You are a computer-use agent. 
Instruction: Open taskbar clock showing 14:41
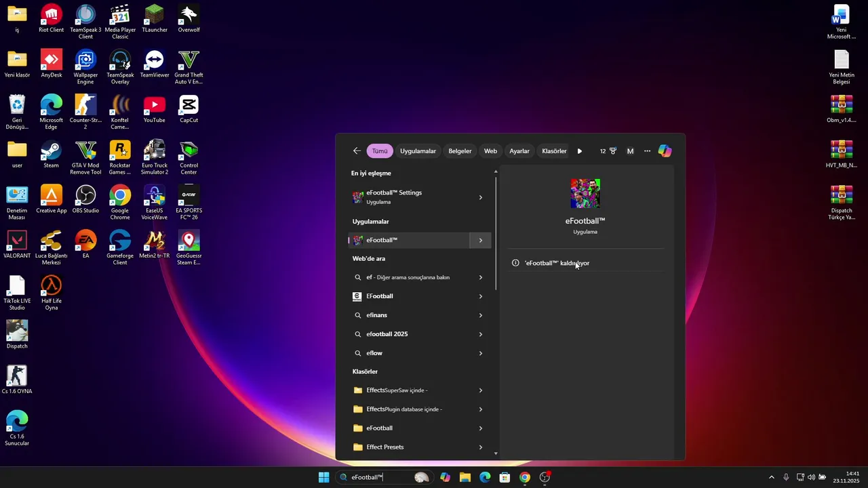tap(846, 477)
